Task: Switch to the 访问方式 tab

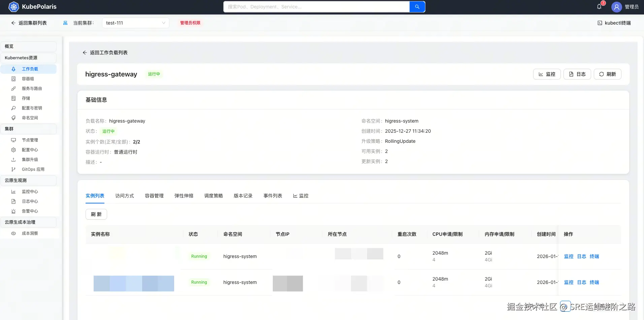Action: point(125,196)
